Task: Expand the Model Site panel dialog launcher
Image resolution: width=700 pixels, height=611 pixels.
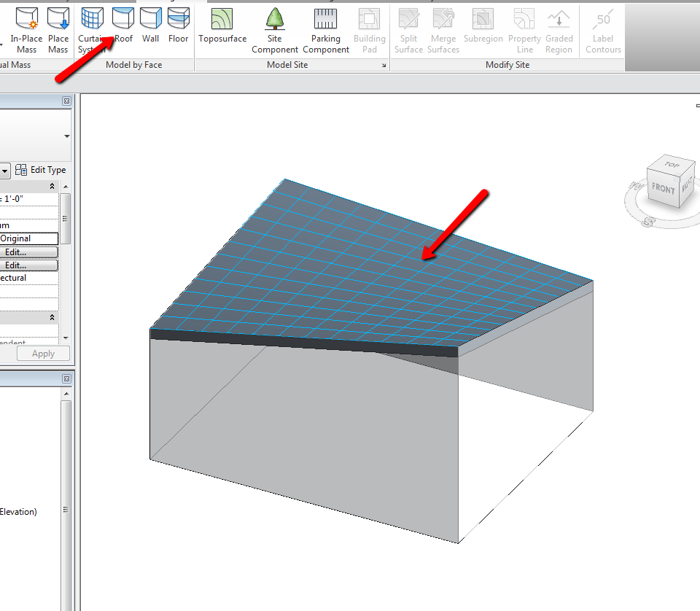Action: tap(384, 66)
